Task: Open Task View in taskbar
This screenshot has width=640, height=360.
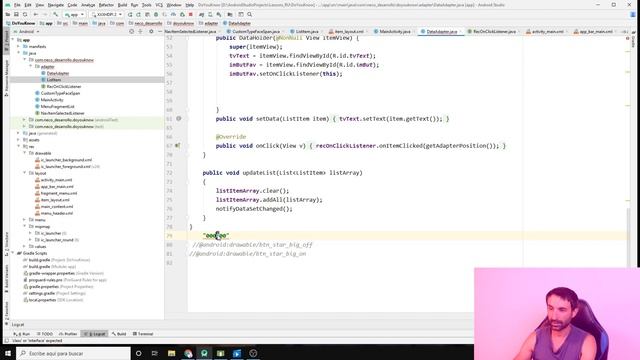Action: click(155, 353)
